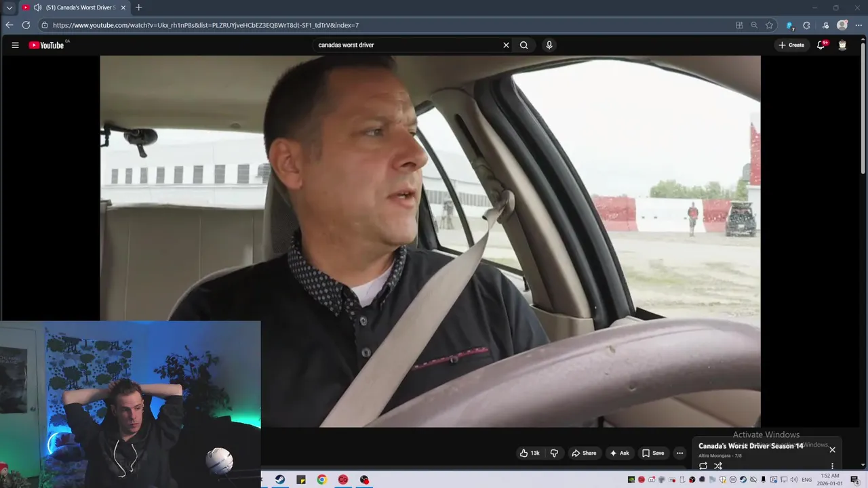Click inside the YouTube search field
Screen dimensions: 868x488
(407, 45)
